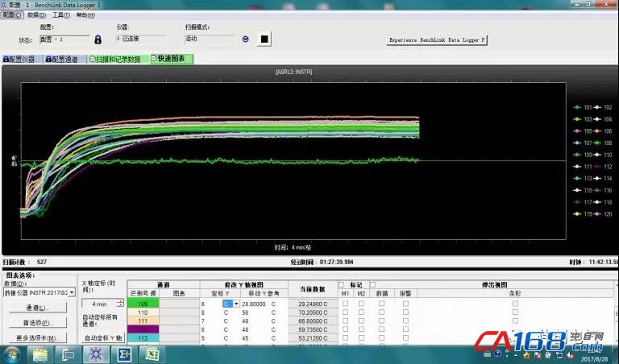The width and height of the screenshot is (619, 364).
Task: Click the 当前数据 column header
Action: click(x=313, y=289)
